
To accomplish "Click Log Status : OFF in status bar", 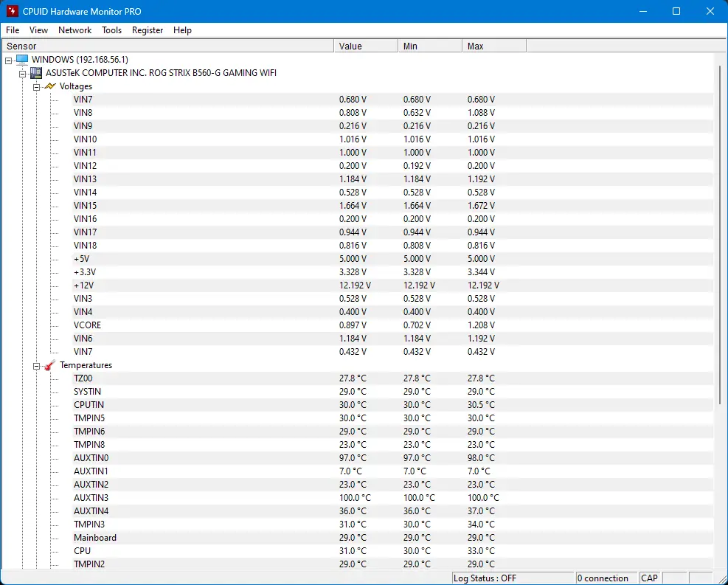I will (513, 578).
